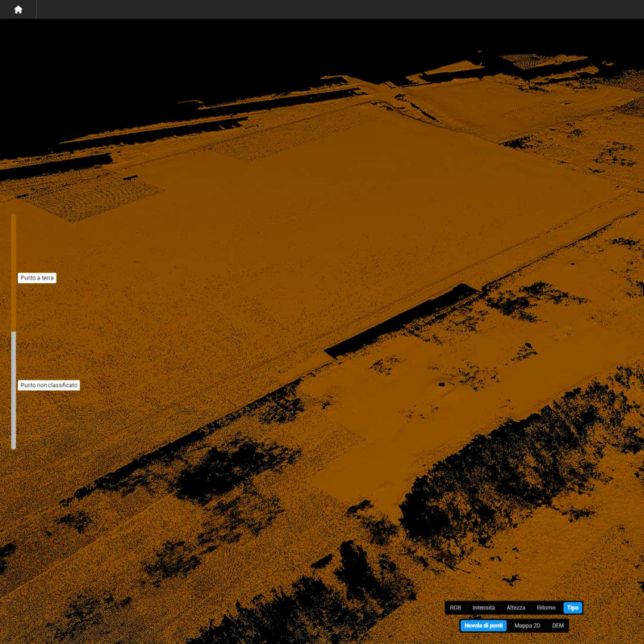Screen dimensions: 644x644
Task: Enable Altezza height coloring
Action: pyautogui.click(x=516, y=608)
